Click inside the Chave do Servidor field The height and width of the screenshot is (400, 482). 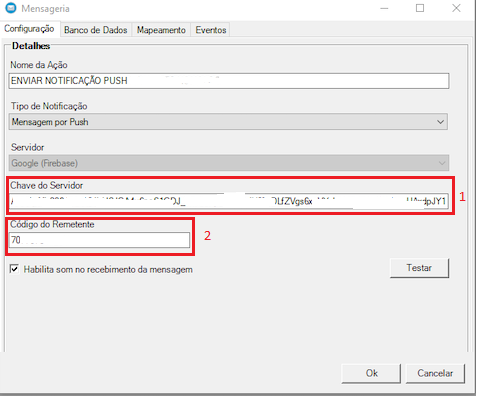[x=229, y=201]
